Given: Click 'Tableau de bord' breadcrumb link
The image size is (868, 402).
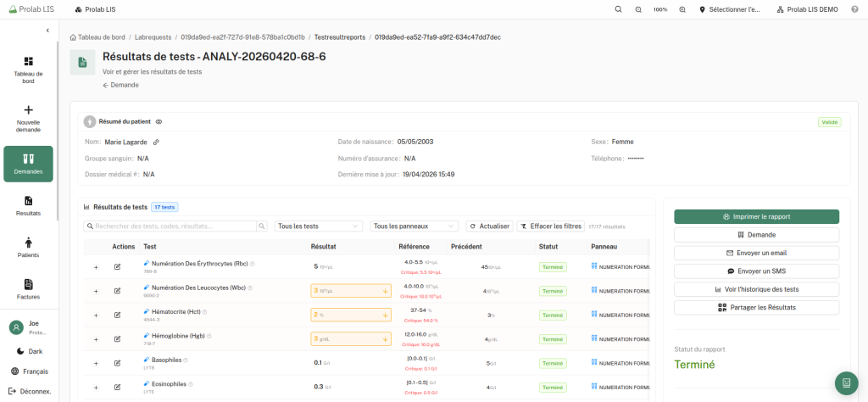Looking at the screenshot, I should 99,37.
